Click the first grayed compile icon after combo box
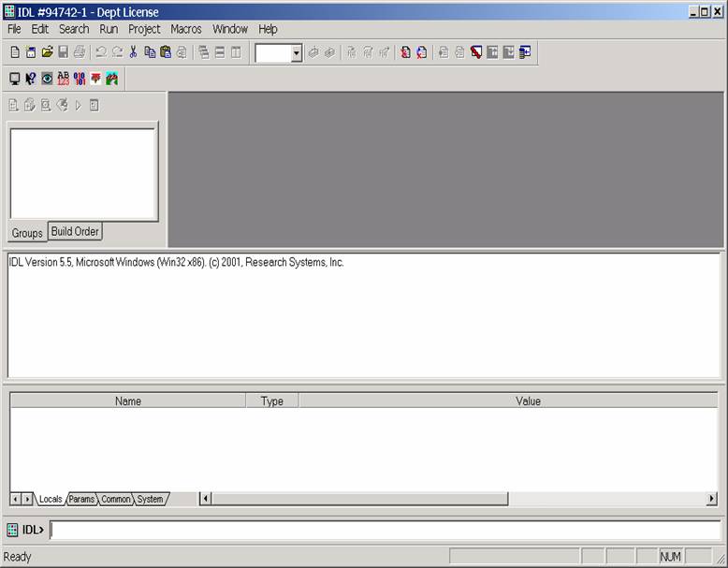This screenshot has height=568, width=728. click(313, 52)
